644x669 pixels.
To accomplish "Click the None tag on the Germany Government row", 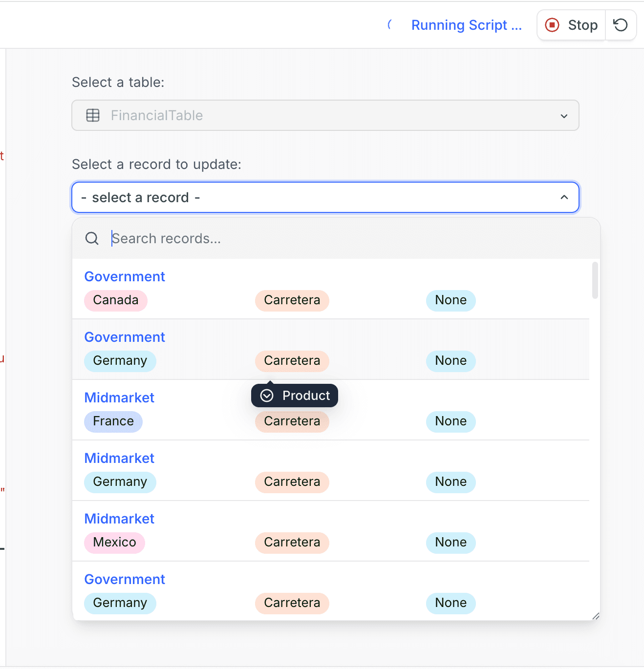I will (x=451, y=361).
